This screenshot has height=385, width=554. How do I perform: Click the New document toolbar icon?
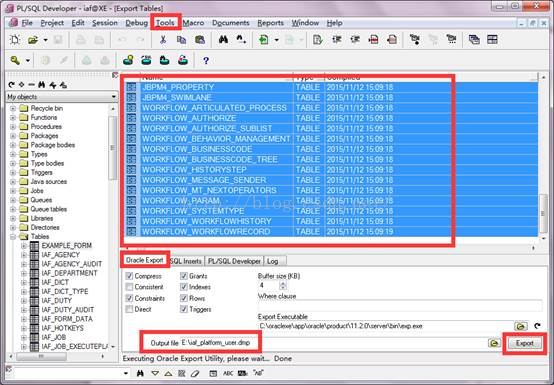pyautogui.click(x=15, y=40)
